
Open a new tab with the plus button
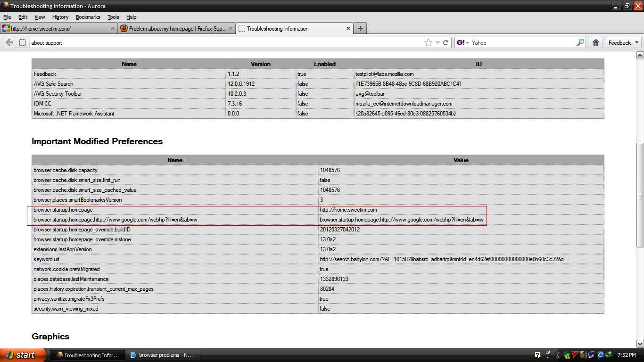point(360,28)
